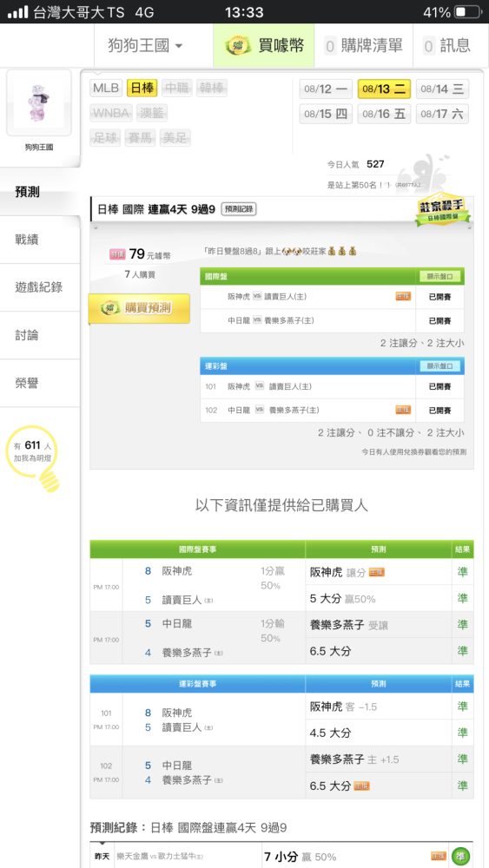Click 主推 badge on 阪神虎 國際盤 row
This screenshot has width=489, height=868.
[403, 296]
